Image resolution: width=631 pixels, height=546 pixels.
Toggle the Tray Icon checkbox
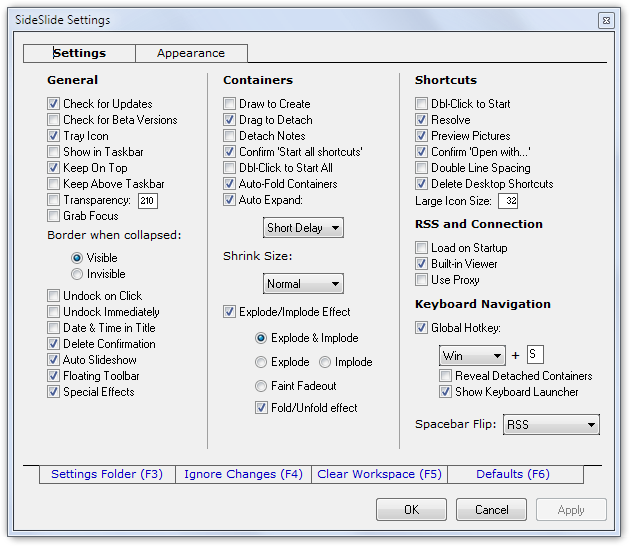(x=53, y=136)
